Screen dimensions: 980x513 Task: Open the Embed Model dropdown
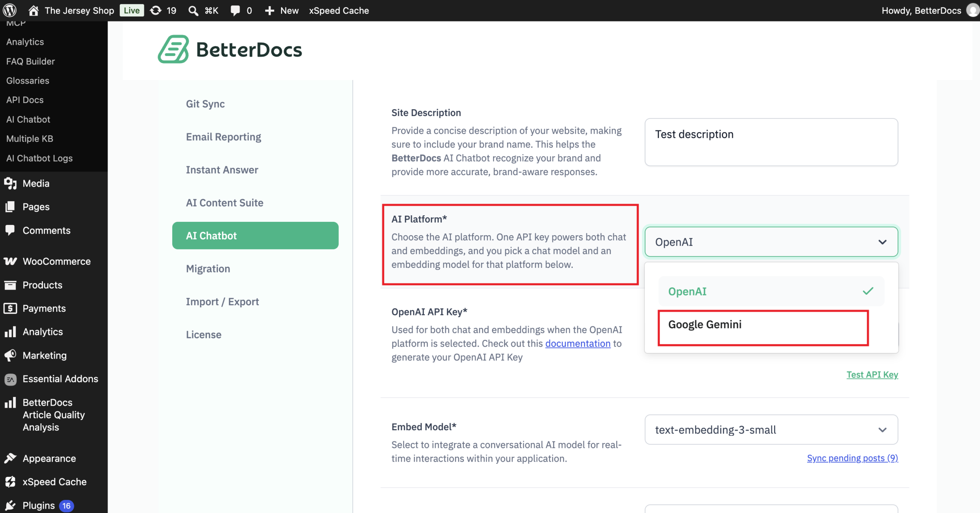[x=771, y=429]
